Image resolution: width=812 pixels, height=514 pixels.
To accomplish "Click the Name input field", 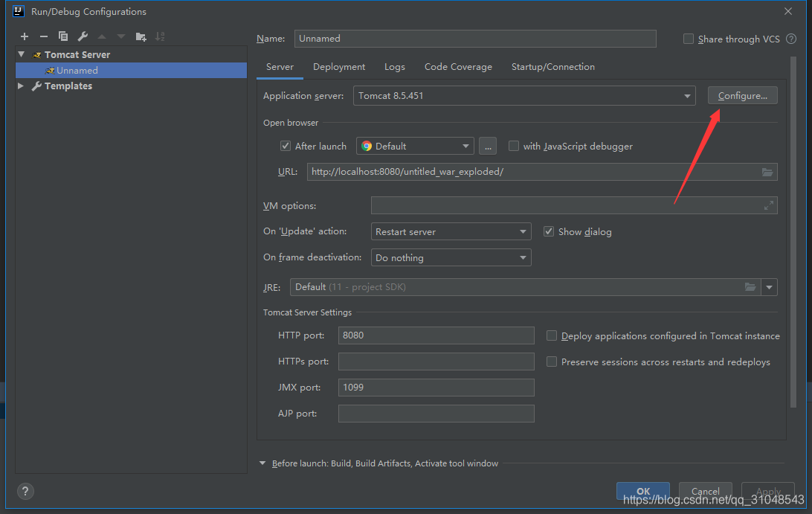I will click(475, 39).
